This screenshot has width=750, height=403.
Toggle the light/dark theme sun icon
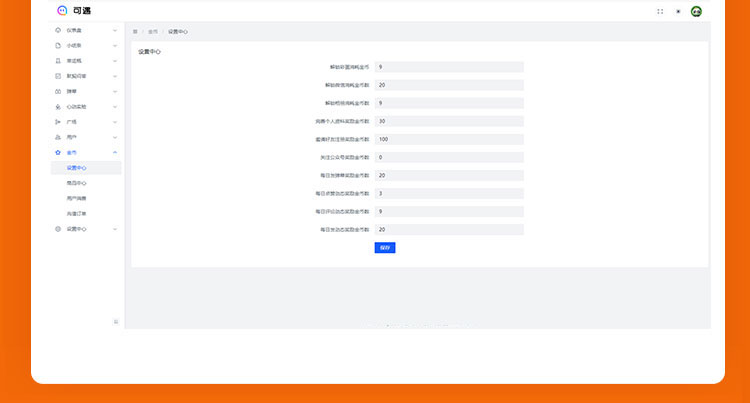tap(678, 11)
